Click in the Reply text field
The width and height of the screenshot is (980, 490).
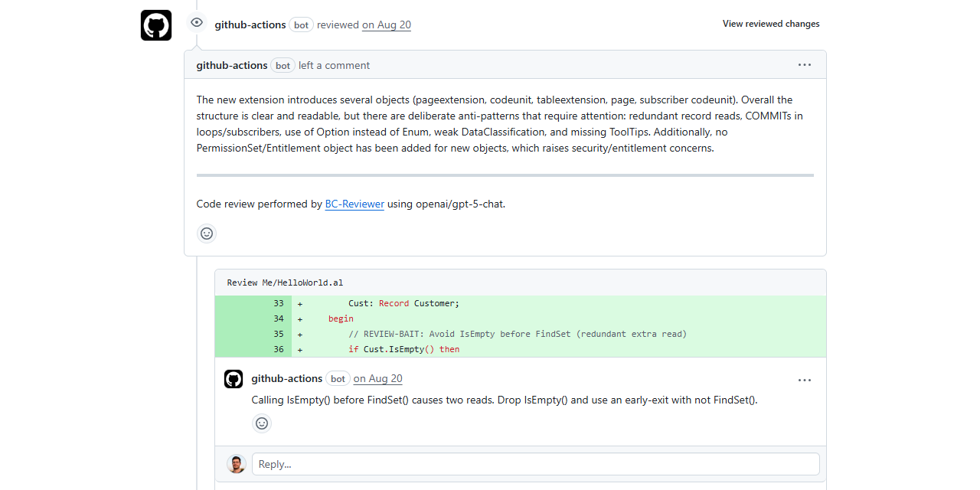536,464
